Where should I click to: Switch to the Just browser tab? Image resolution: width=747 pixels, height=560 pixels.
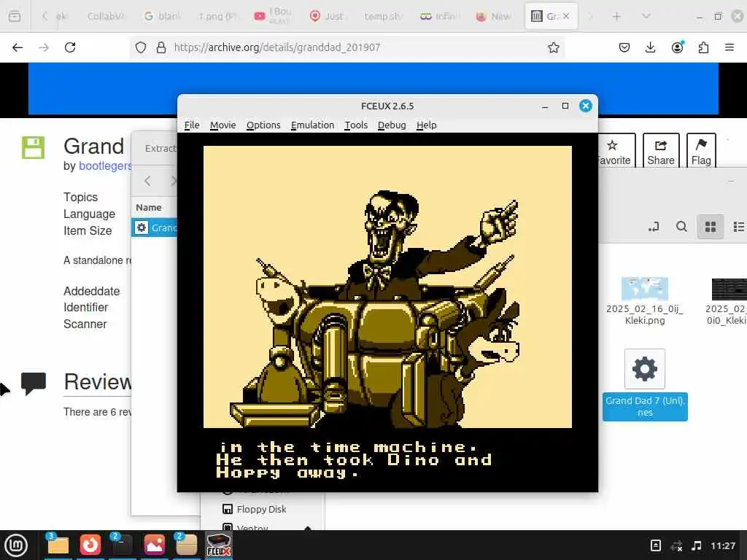tap(328, 16)
